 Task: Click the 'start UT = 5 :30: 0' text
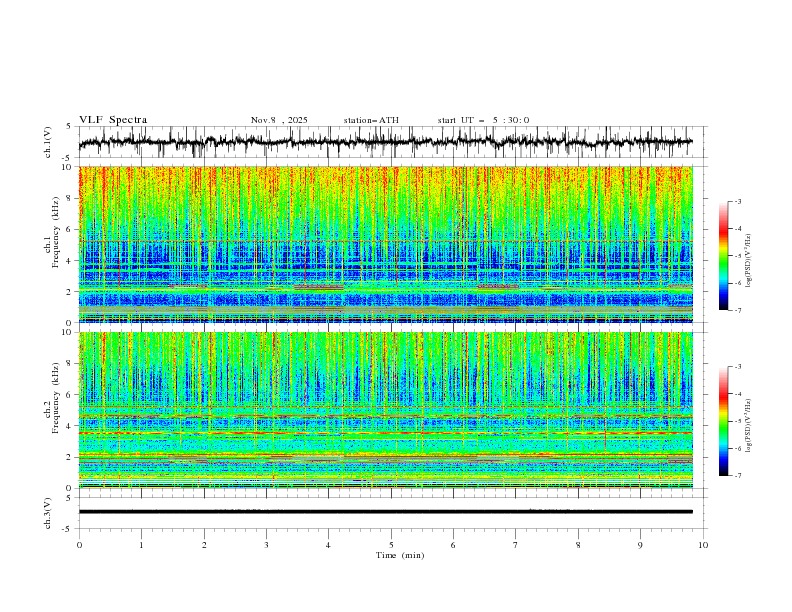tap(483, 120)
